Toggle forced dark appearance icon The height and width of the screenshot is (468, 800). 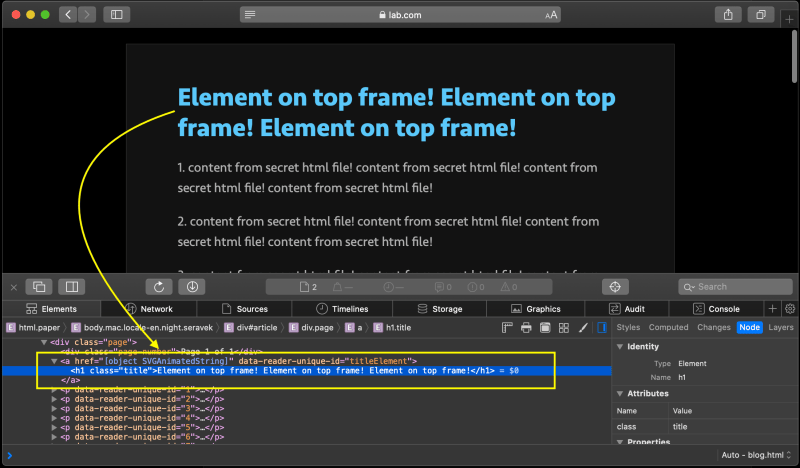point(545,328)
